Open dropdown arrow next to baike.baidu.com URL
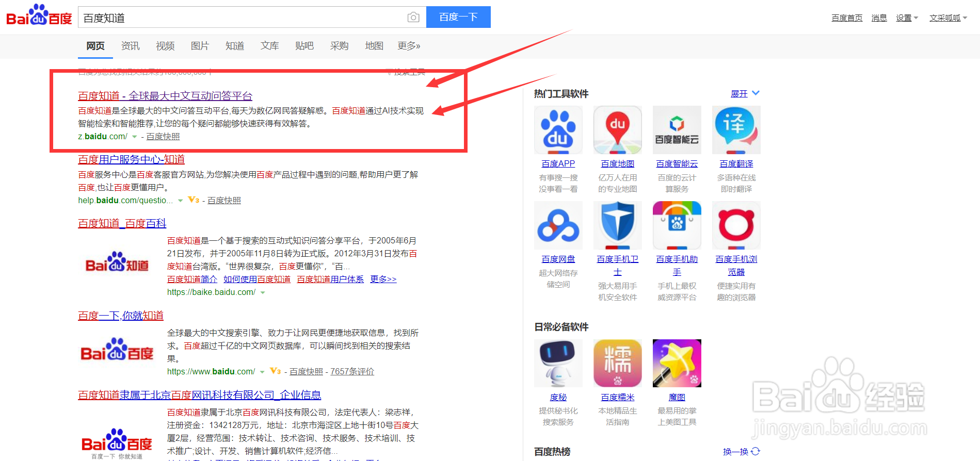This screenshot has width=980, height=461. click(x=263, y=292)
